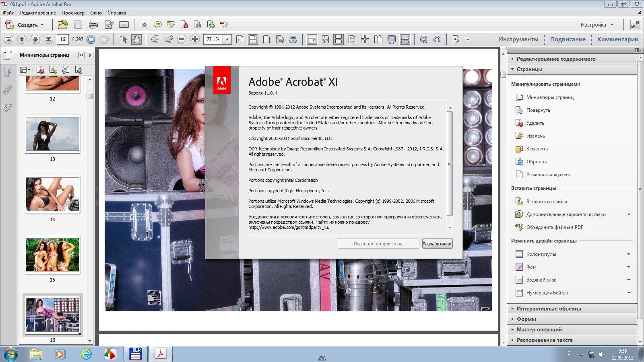
Task: Toggle fit width page view
Action: pyautogui.click(x=253, y=39)
